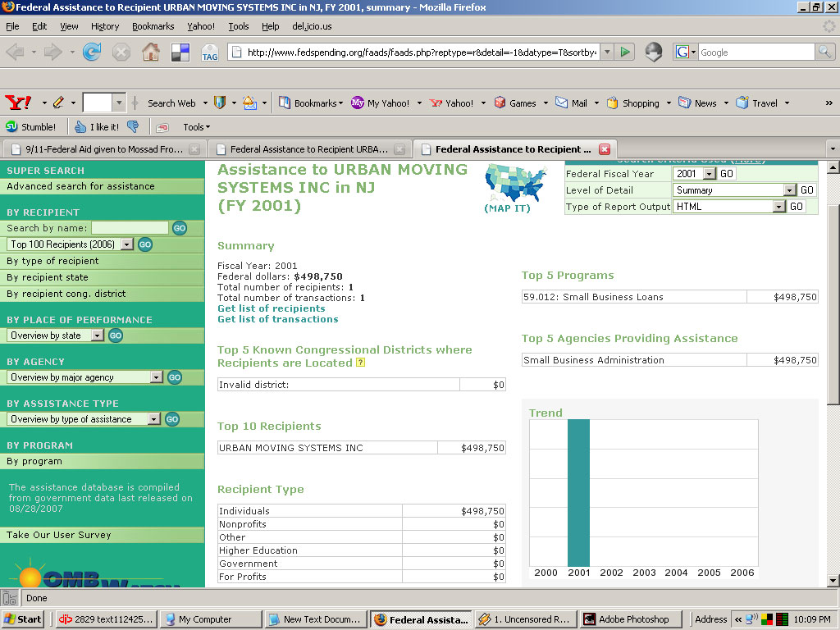Click GO beside Overview by type of assistance

172,419
